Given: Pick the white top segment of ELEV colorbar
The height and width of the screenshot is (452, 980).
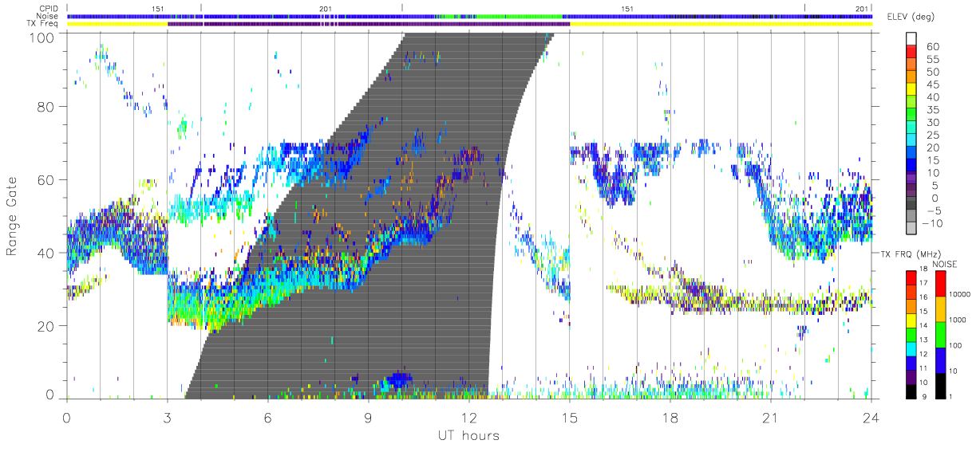Looking at the screenshot, I should click(911, 40).
